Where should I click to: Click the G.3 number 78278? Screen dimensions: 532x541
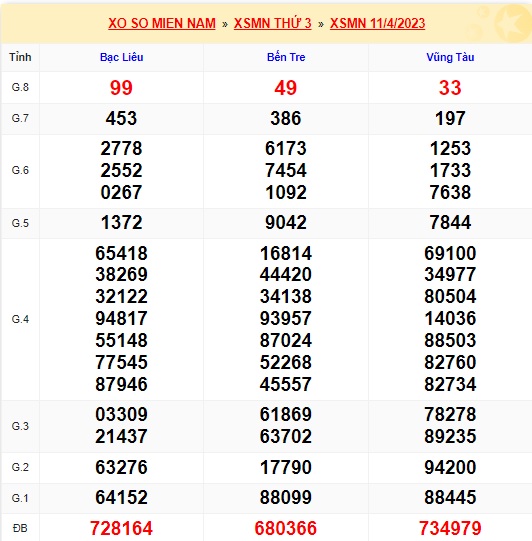pyautogui.click(x=450, y=414)
